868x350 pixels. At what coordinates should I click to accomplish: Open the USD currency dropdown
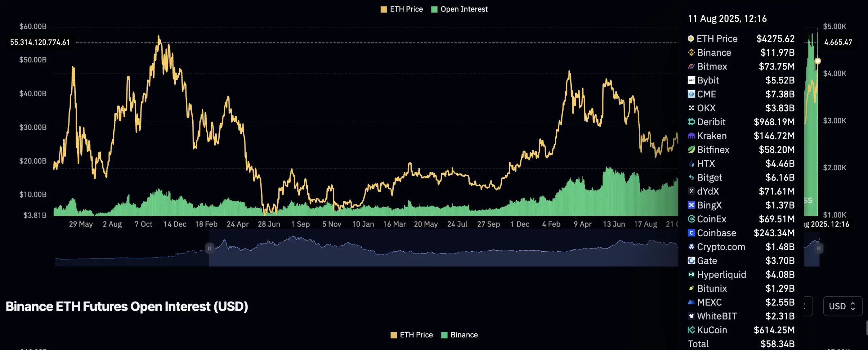click(x=843, y=306)
